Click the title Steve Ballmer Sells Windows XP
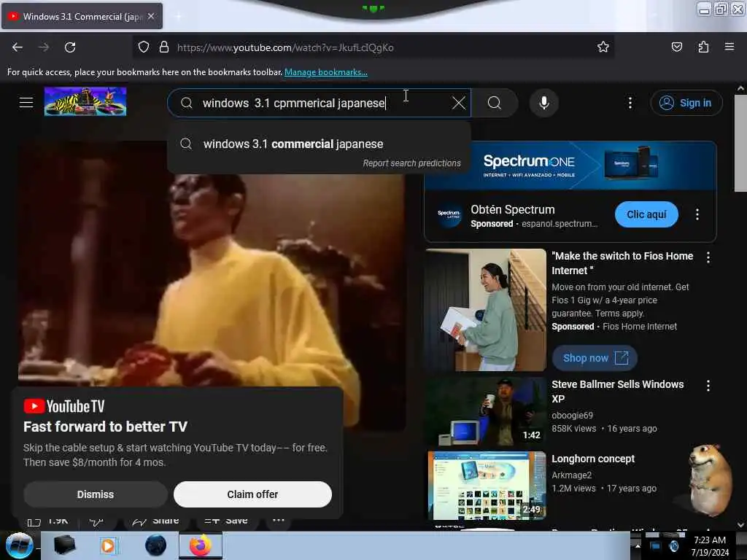This screenshot has width=747, height=560. click(617, 392)
